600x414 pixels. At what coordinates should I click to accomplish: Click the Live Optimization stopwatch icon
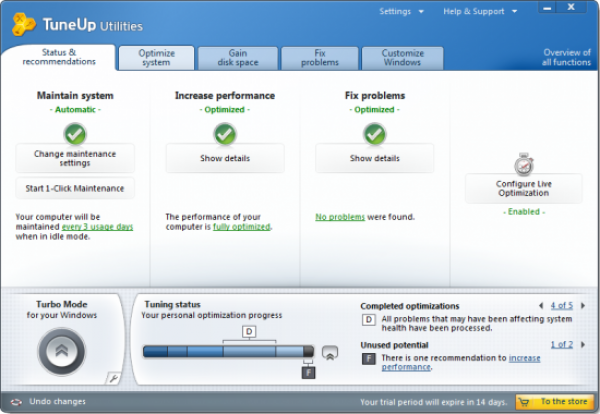click(x=524, y=165)
